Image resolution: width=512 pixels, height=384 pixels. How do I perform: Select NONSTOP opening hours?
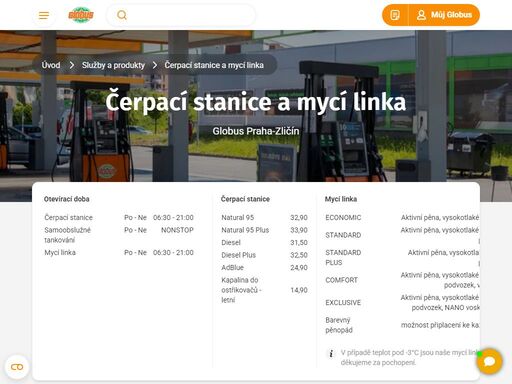tap(177, 230)
